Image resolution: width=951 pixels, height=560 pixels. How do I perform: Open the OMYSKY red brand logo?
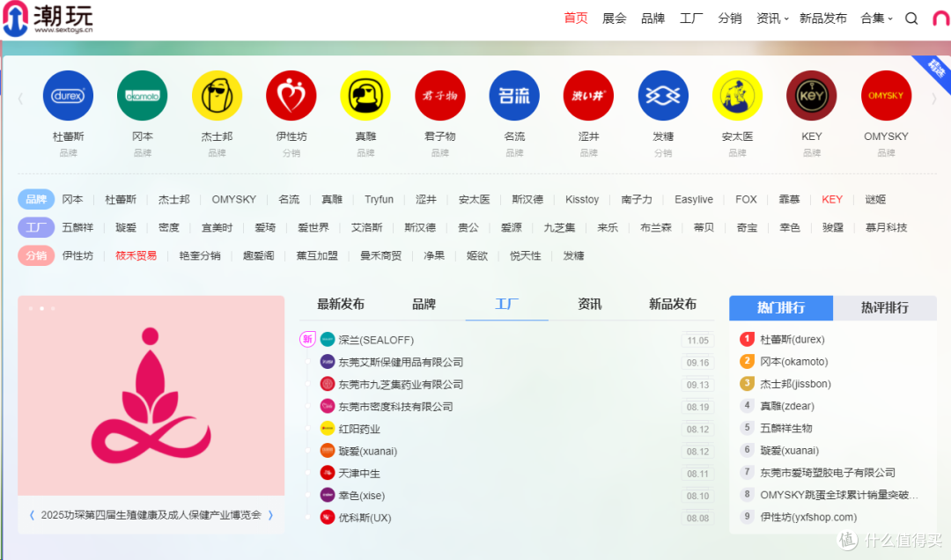coord(886,96)
